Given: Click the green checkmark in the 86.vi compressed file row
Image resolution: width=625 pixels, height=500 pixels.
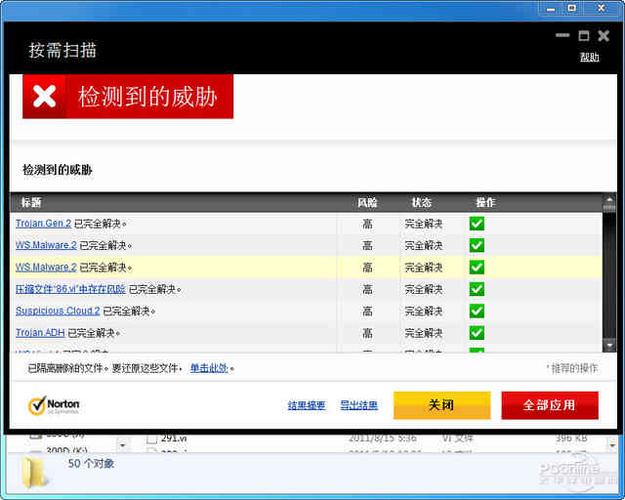Looking at the screenshot, I should pyautogui.click(x=477, y=289).
